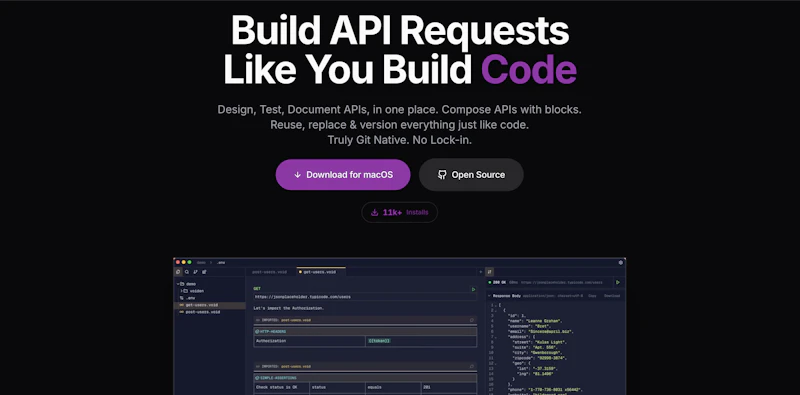The image size is (800, 395).
Task: Click the search icon in the app sidebar
Action: point(187,272)
